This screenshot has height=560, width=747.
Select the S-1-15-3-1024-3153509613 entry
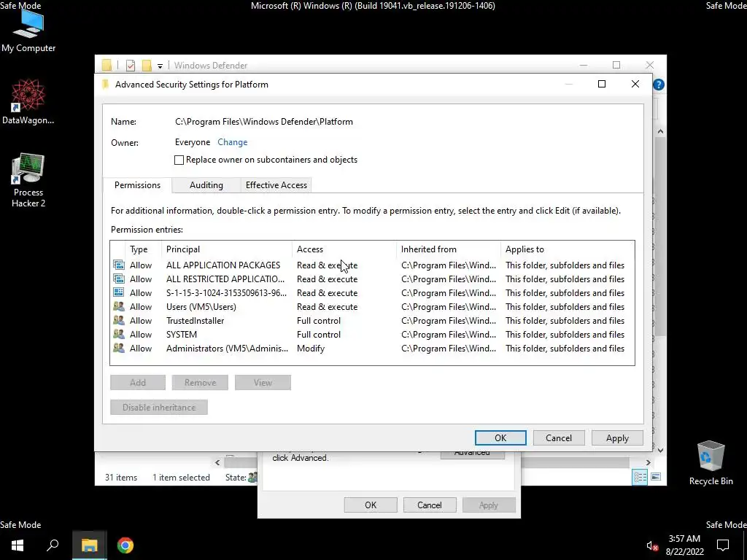pos(373,293)
